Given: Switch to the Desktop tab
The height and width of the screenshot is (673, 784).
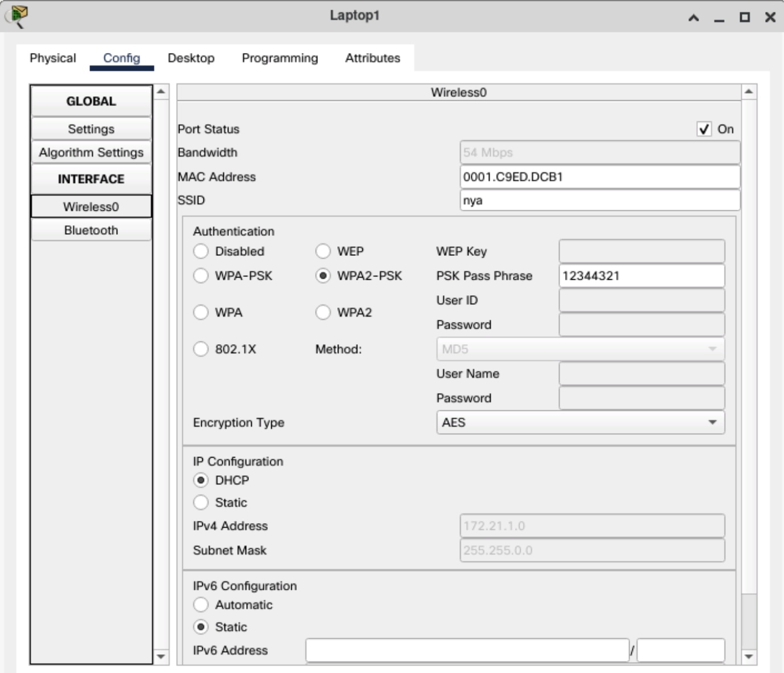Looking at the screenshot, I should (191, 58).
